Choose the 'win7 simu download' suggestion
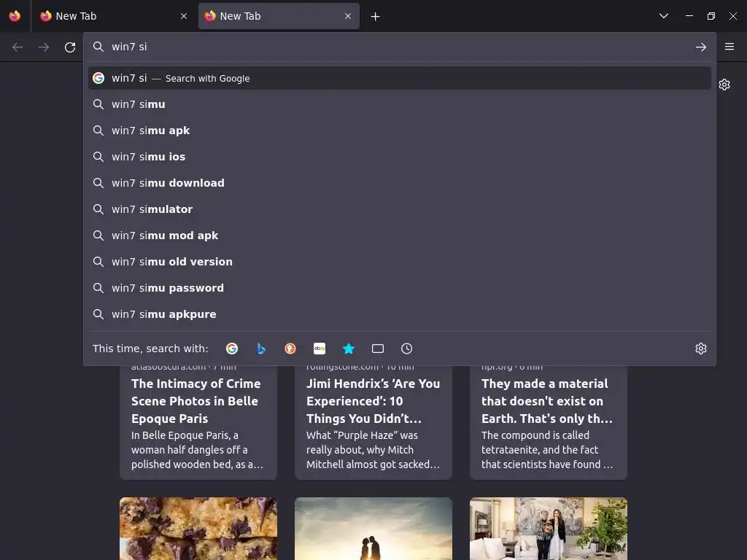Screen dimensions: 747x560 [x=400, y=183]
